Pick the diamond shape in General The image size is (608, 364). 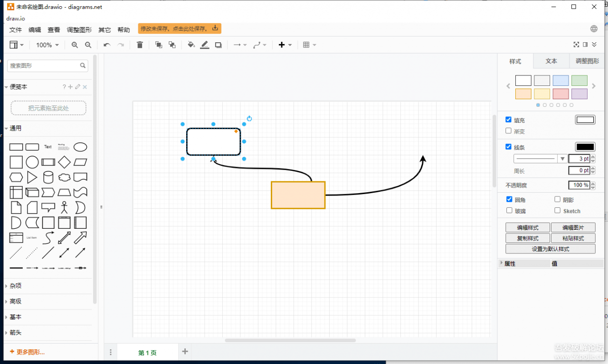point(64,162)
